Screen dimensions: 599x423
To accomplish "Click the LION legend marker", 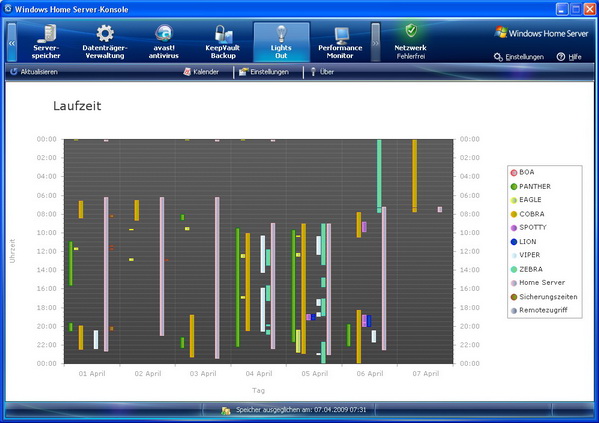I will (x=514, y=242).
